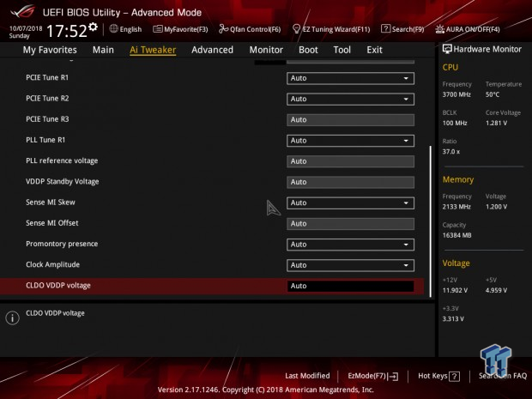Click the info circle icon in help area
The width and height of the screenshot is (532, 399).
tap(13, 317)
